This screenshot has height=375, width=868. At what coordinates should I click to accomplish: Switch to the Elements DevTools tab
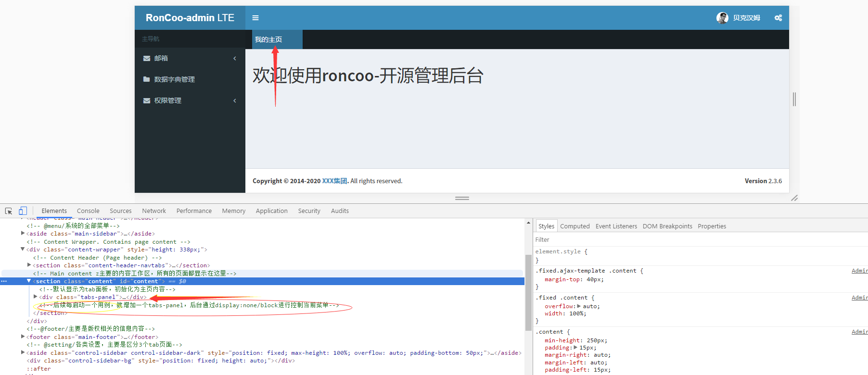pyautogui.click(x=54, y=211)
